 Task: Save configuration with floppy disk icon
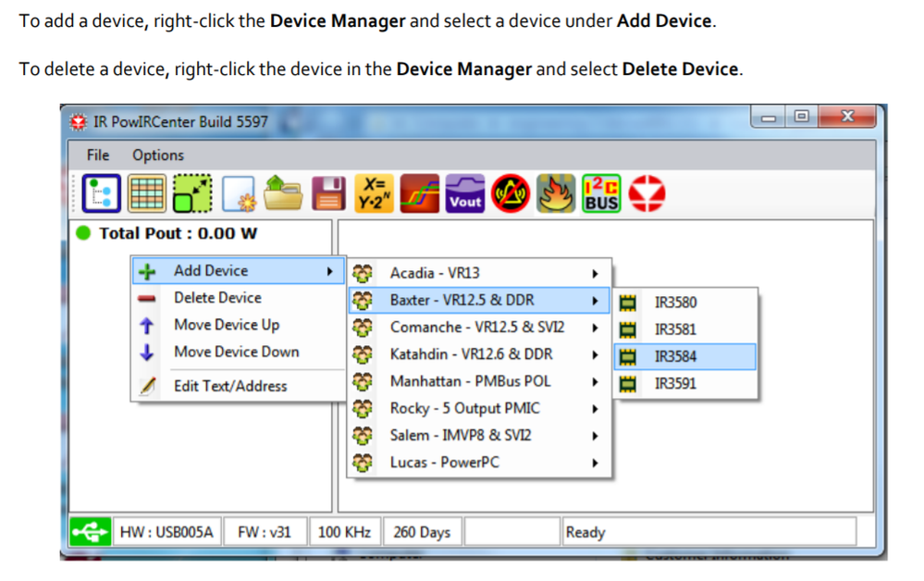click(328, 193)
